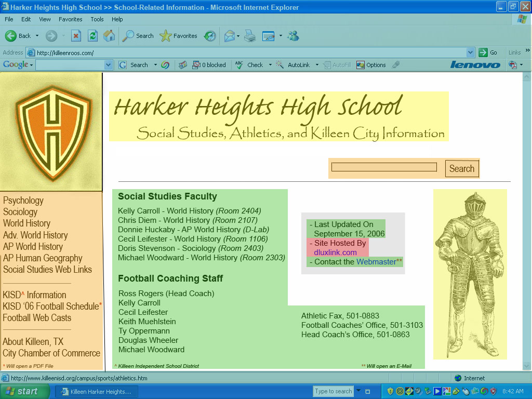
Task: Follow the dluxlink.com link
Action: (x=335, y=252)
